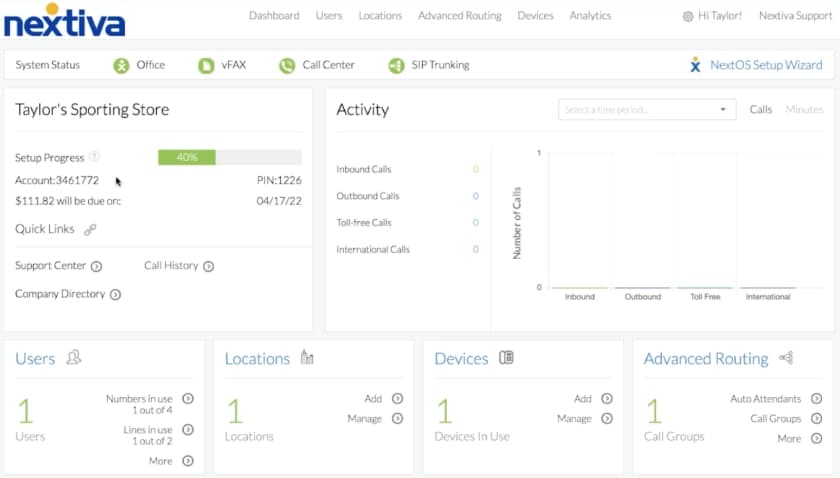The width and height of the screenshot is (840, 478).
Task: Click the Nextiva logo
Action: coord(64,21)
